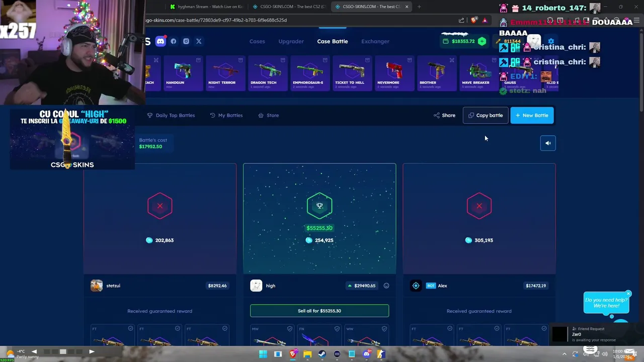Go to the Exchanger tab
The image size is (644, 362).
tap(375, 41)
